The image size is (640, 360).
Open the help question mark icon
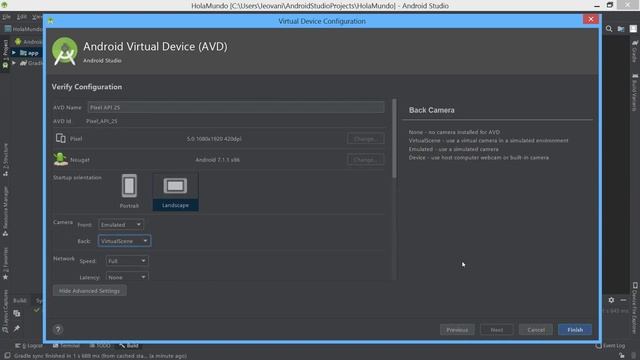click(x=58, y=329)
